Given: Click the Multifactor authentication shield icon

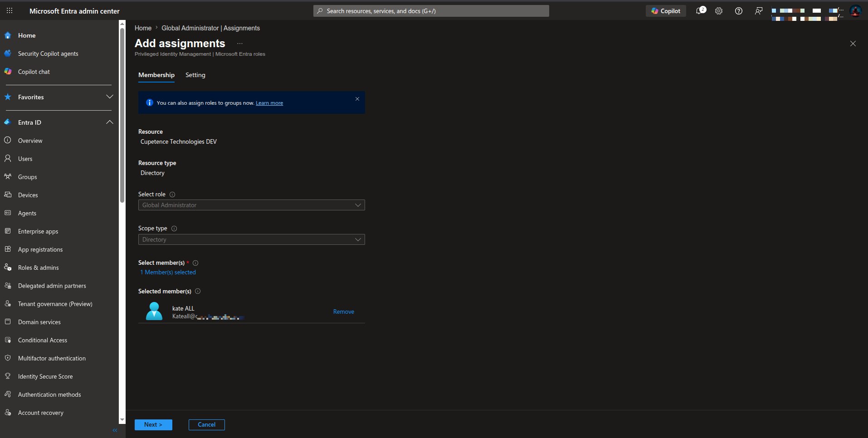Looking at the screenshot, I should (8, 358).
